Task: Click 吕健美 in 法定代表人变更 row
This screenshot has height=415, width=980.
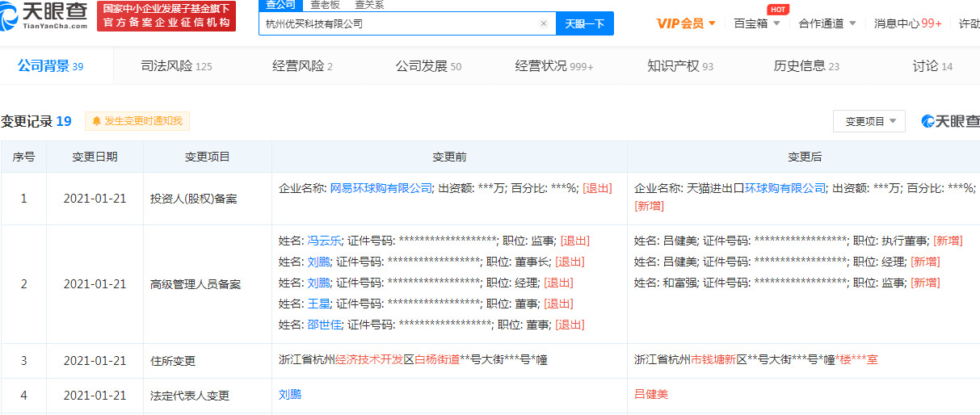Action: click(x=651, y=395)
